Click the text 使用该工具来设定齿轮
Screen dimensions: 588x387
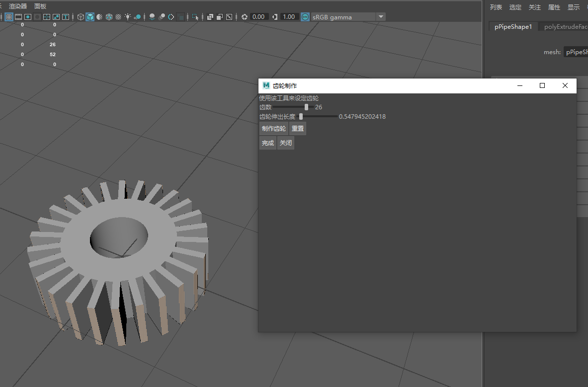(x=289, y=98)
